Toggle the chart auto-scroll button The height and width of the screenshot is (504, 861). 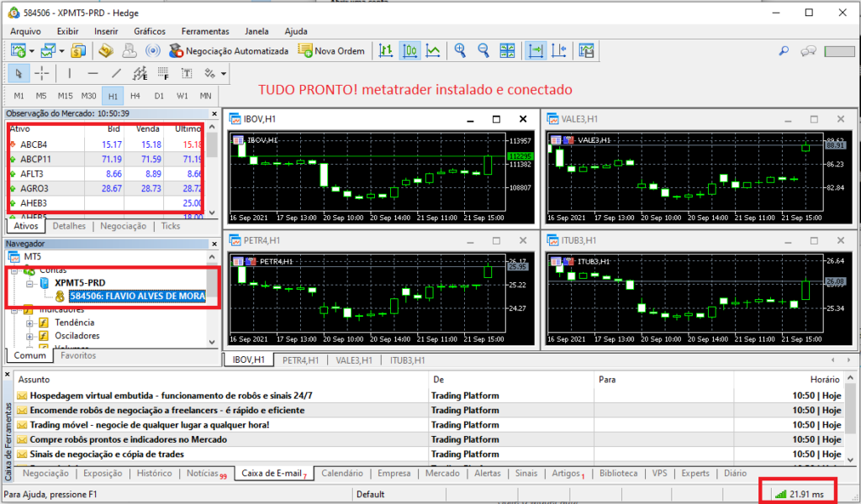point(536,50)
